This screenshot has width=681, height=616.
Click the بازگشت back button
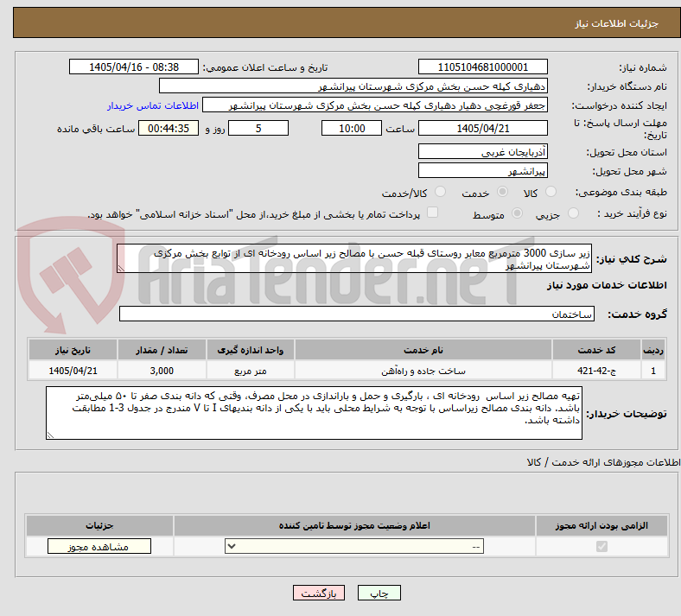coord(319,593)
